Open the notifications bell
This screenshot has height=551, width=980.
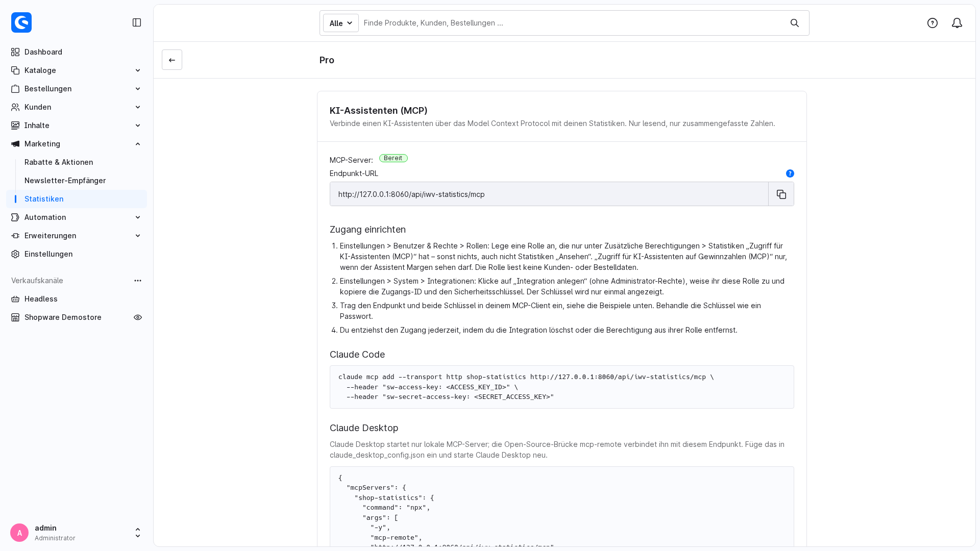957,23
